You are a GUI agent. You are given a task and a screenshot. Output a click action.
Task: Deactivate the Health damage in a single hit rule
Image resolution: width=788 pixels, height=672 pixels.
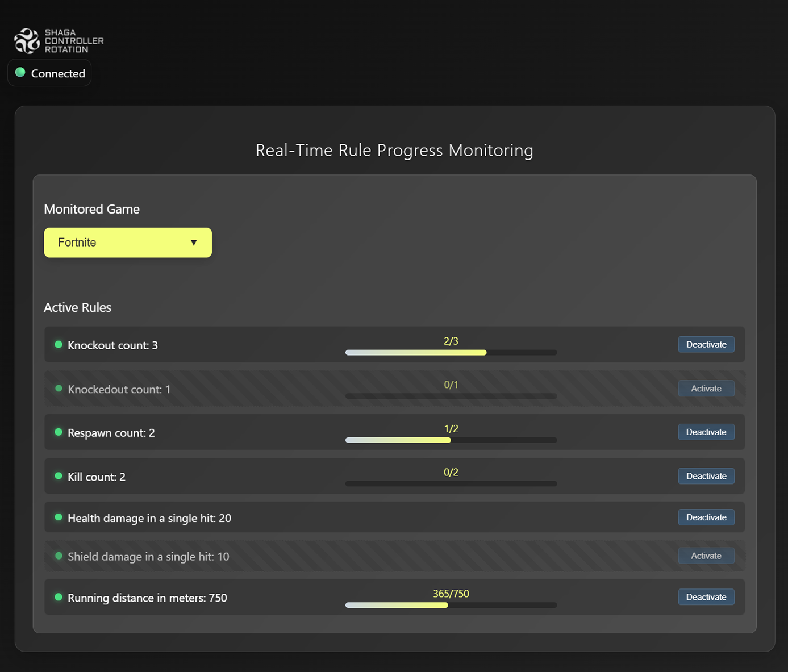coord(706,517)
